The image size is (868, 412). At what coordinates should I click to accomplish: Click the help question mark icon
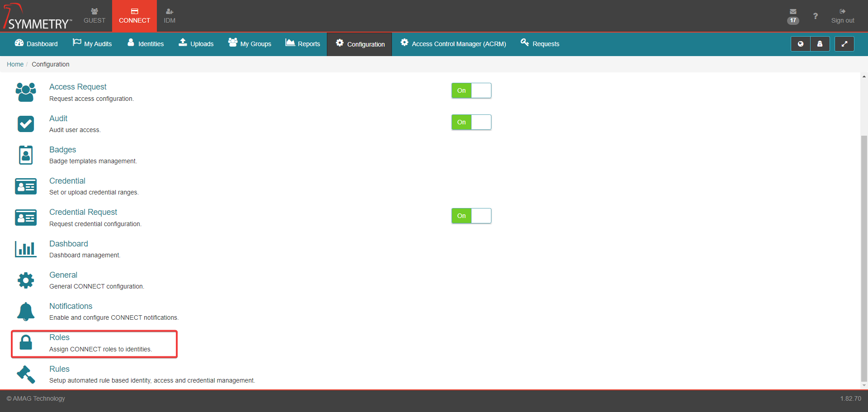(815, 16)
